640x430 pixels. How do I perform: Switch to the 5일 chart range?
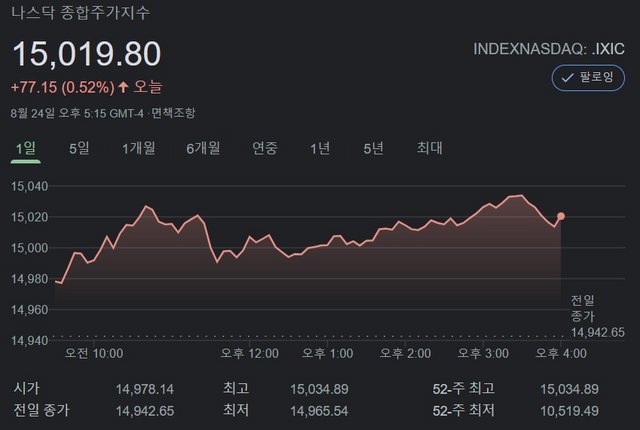pos(79,148)
